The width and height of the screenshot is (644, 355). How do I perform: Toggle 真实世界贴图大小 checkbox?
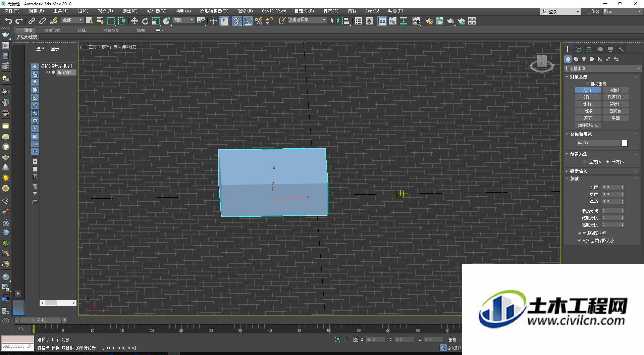click(x=580, y=241)
